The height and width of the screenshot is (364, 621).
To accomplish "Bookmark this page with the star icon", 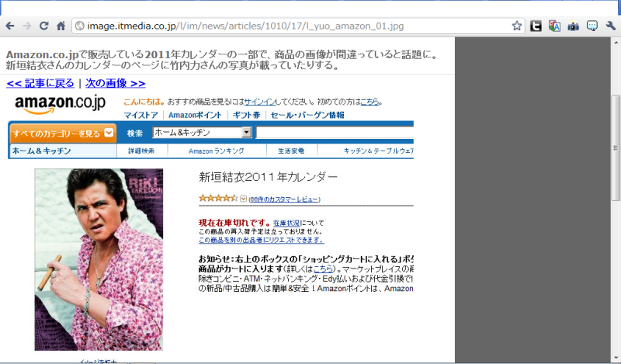I will 517,26.
